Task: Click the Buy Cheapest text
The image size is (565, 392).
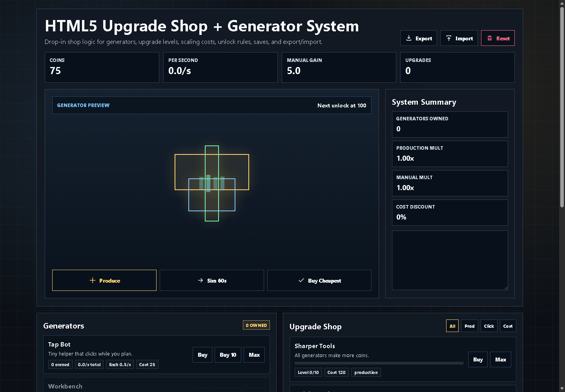Action: click(x=324, y=281)
